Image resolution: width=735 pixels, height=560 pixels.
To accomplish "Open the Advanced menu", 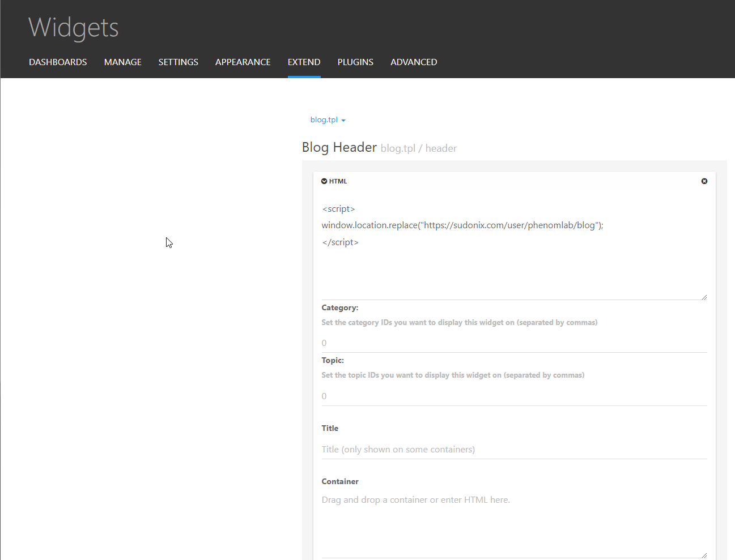I will pos(414,62).
